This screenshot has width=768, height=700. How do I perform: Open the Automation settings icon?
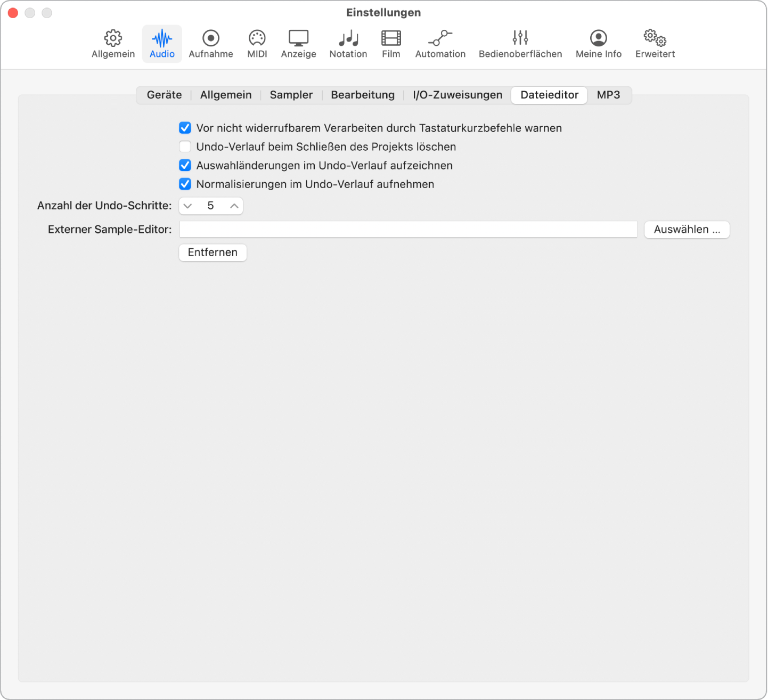440,38
